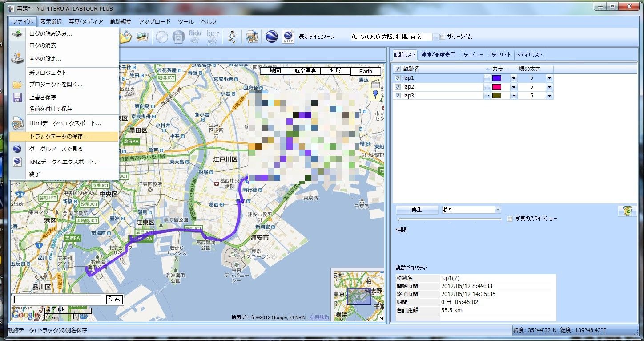Click the lap1 ellipsis rename button
This screenshot has height=341, width=644.
(x=487, y=78)
